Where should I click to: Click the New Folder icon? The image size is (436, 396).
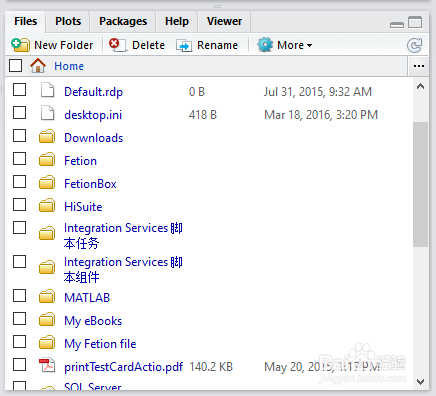pyautogui.click(x=20, y=45)
